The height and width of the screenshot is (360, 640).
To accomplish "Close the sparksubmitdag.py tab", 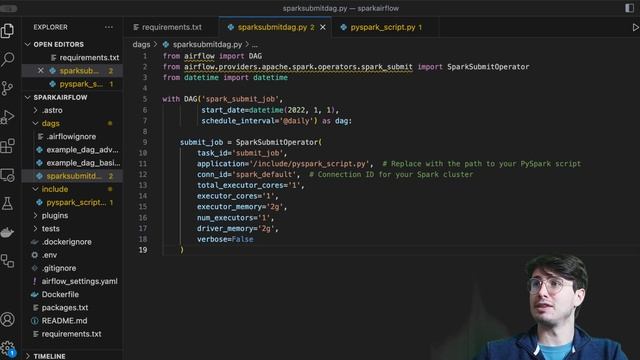I will click(323, 27).
